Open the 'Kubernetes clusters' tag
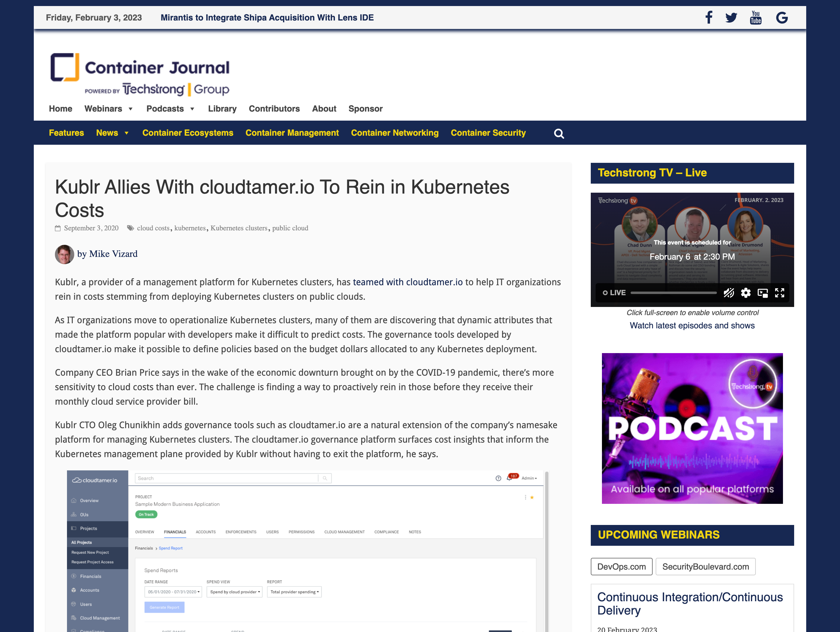The image size is (840, 632). [239, 228]
